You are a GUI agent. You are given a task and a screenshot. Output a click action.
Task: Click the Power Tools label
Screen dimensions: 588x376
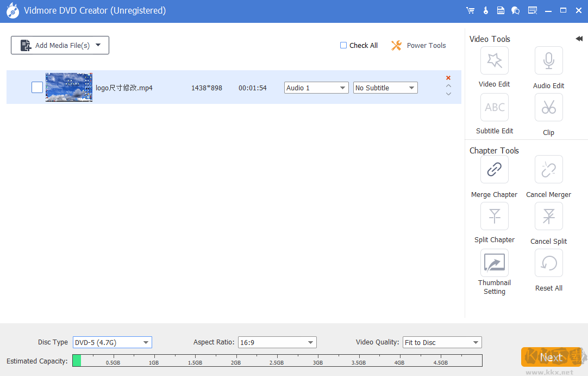point(427,46)
